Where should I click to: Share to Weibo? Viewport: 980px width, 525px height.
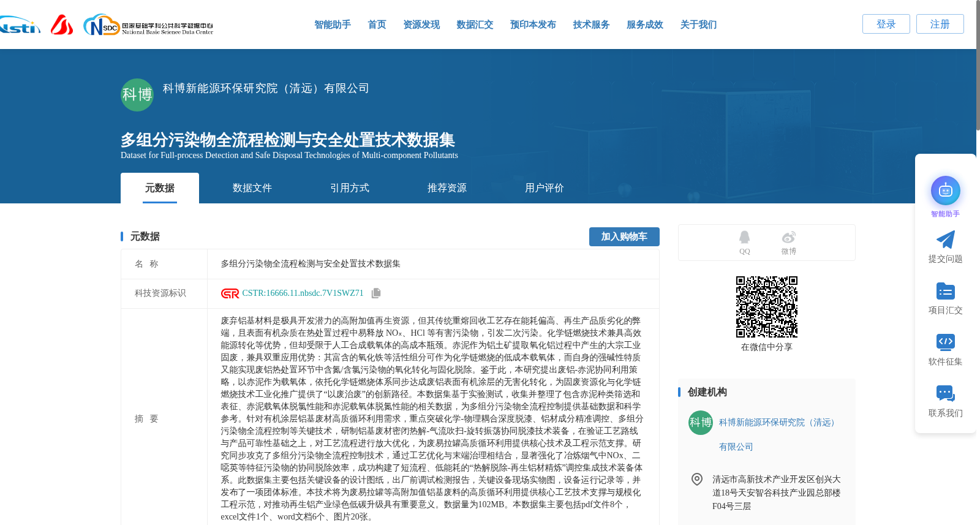(789, 243)
